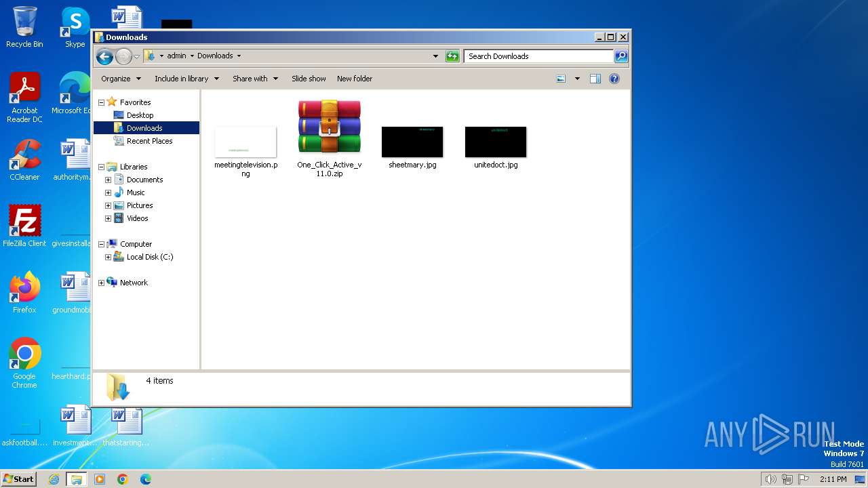Open the Organize menu
868x488 pixels.
121,79
